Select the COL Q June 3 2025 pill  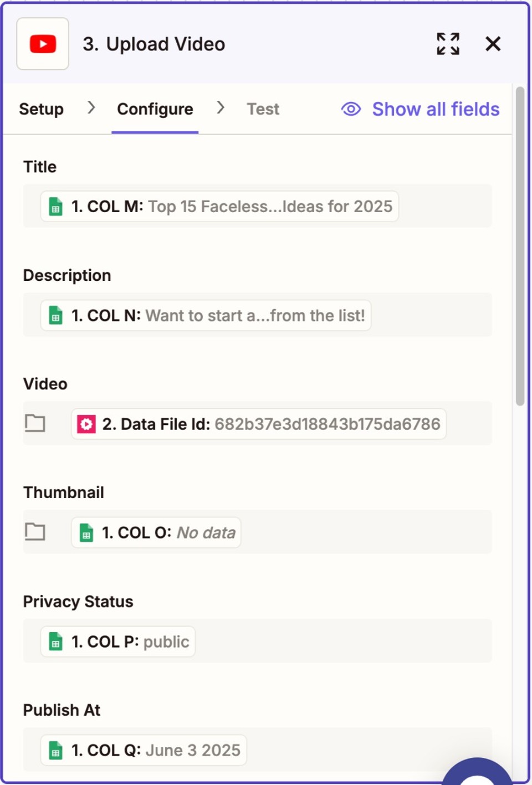(144, 750)
